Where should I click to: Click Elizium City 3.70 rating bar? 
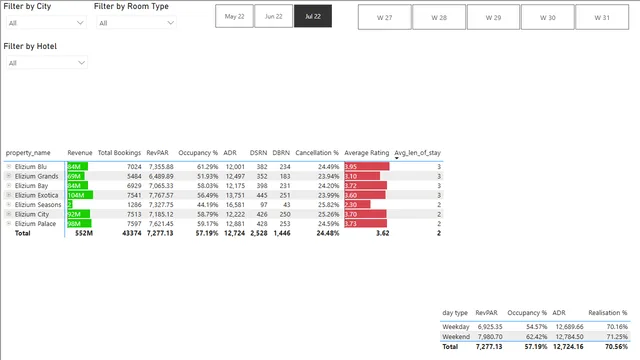[365, 214]
